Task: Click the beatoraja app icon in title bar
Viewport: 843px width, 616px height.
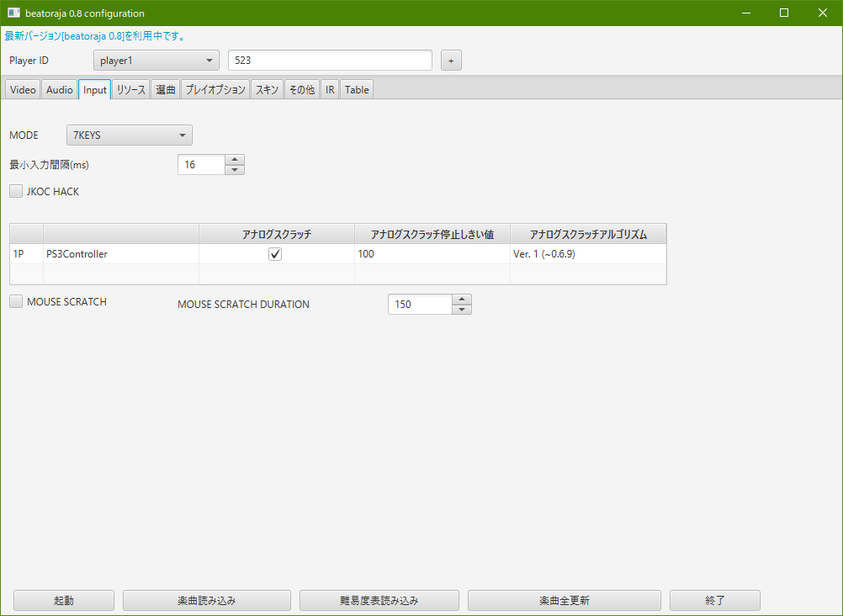Action: click(x=13, y=13)
